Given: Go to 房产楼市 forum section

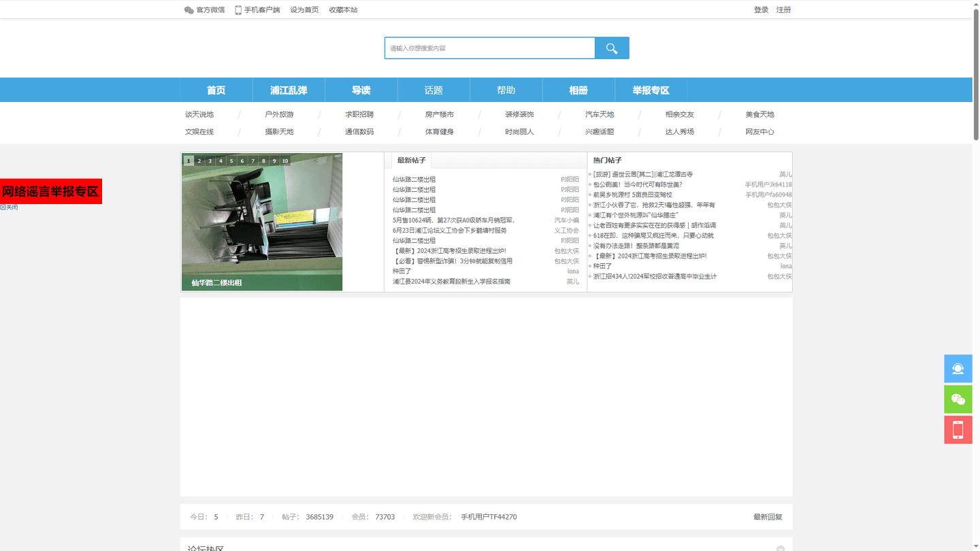Looking at the screenshot, I should [x=440, y=114].
